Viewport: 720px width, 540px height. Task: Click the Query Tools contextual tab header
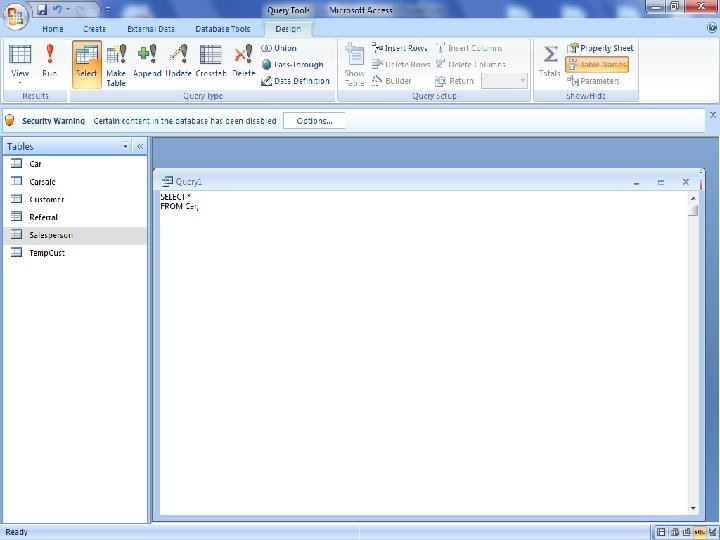click(x=288, y=10)
